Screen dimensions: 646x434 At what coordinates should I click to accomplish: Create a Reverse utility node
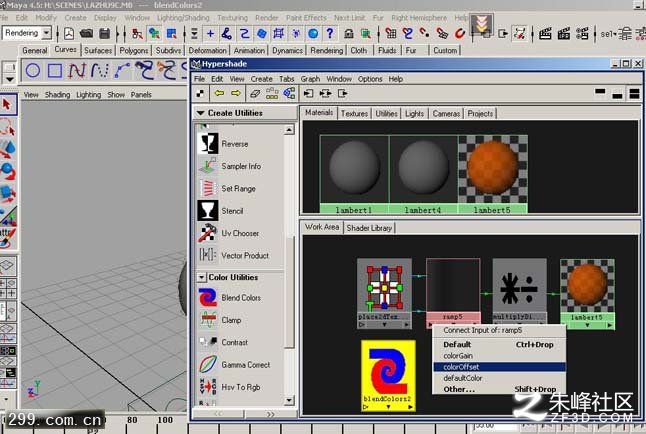pyautogui.click(x=222, y=143)
